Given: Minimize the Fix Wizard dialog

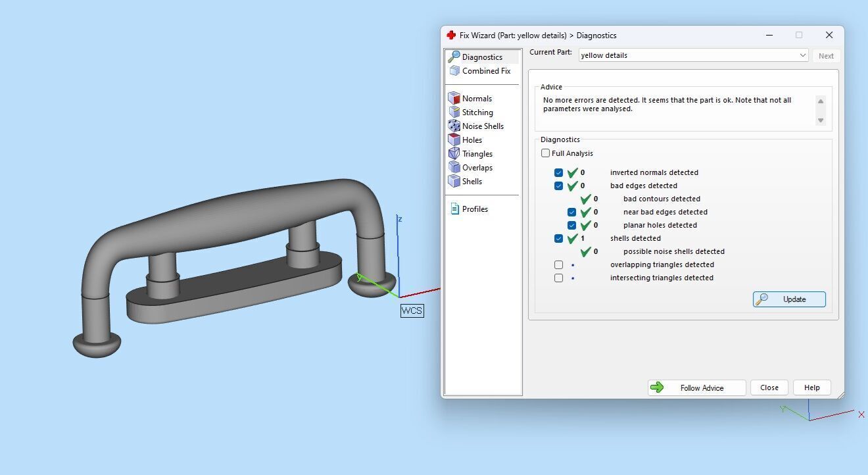Looking at the screenshot, I should click(x=769, y=36).
